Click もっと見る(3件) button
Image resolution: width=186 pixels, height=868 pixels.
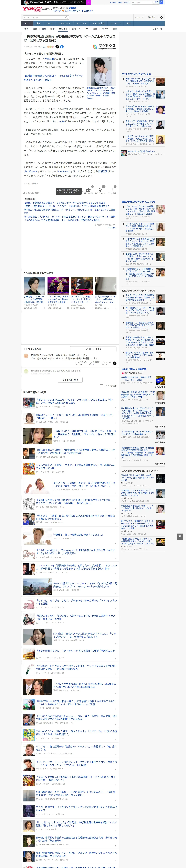pyautogui.click(x=70, y=380)
